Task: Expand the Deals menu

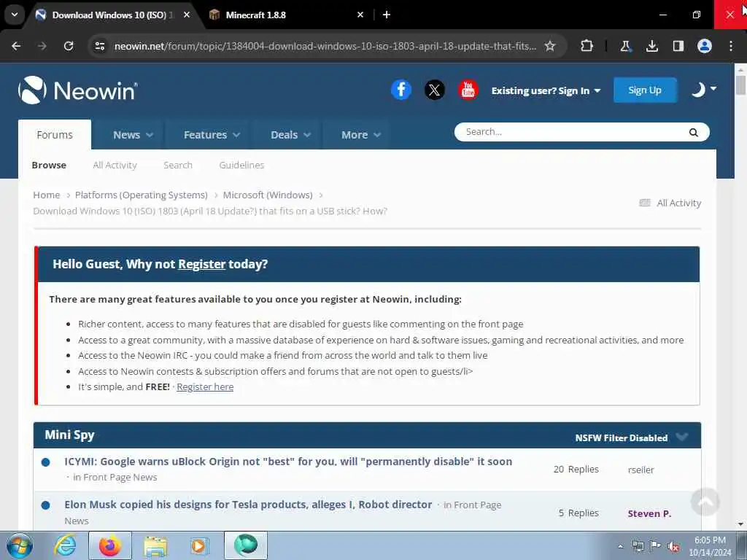Action: (x=290, y=135)
